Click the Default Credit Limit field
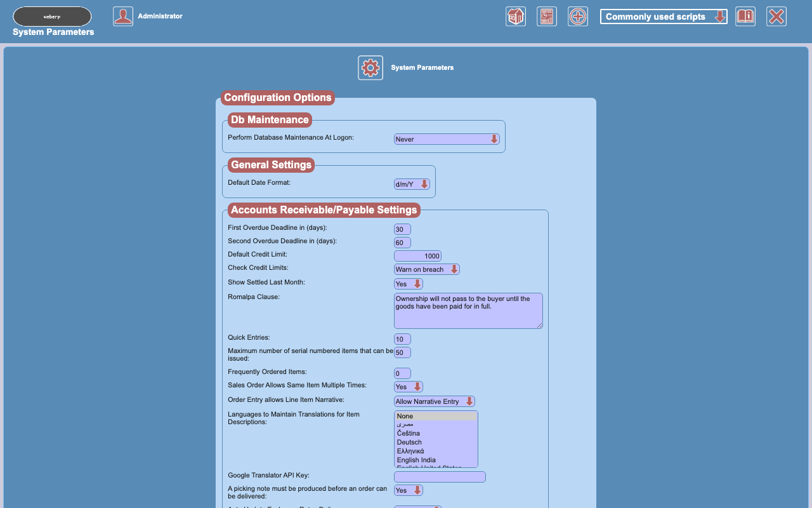The height and width of the screenshot is (508, 812). click(x=417, y=256)
